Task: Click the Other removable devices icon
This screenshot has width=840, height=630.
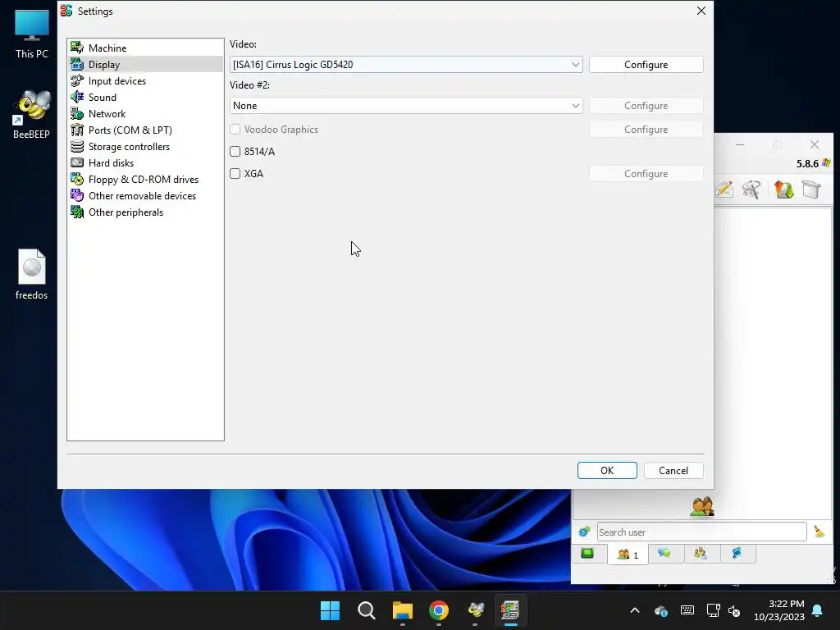Action: click(x=77, y=195)
